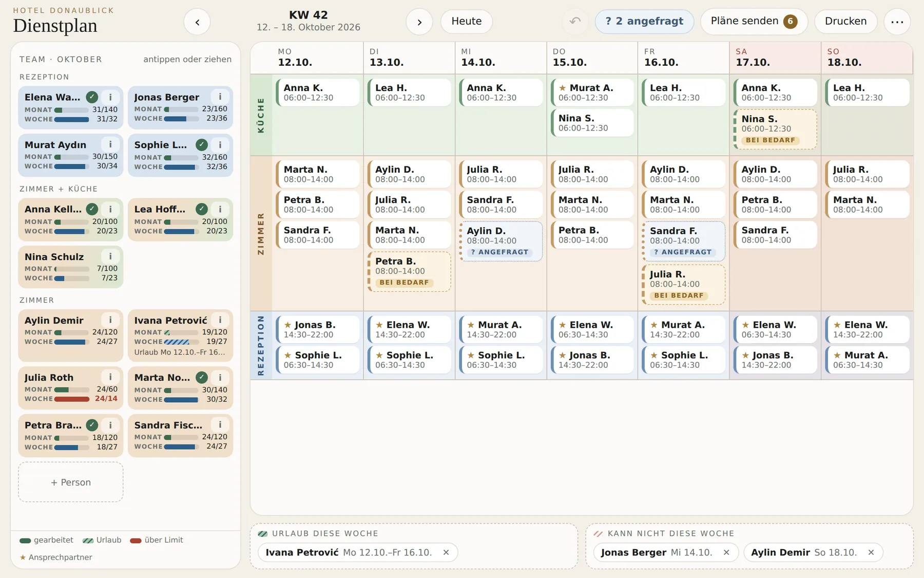Viewport: 924px width, 578px height.
Task: Go to next week with right chevron
Action: pyautogui.click(x=419, y=22)
